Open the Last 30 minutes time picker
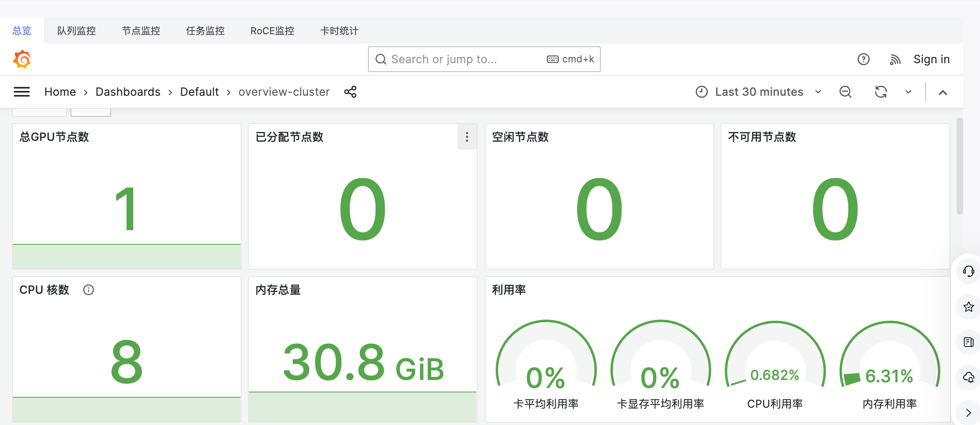The image size is (980, 425). coord(759,92)
